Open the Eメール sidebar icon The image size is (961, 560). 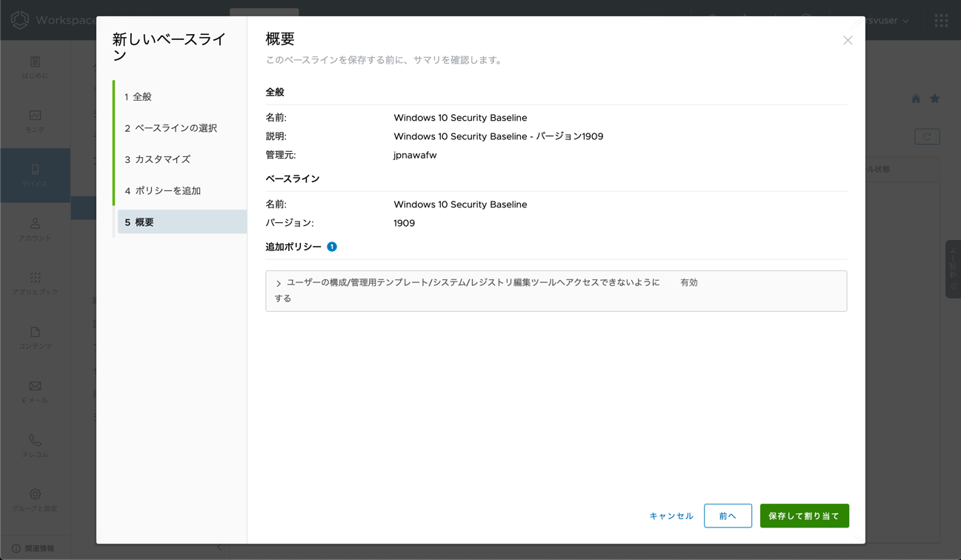(x=35, y=386)
